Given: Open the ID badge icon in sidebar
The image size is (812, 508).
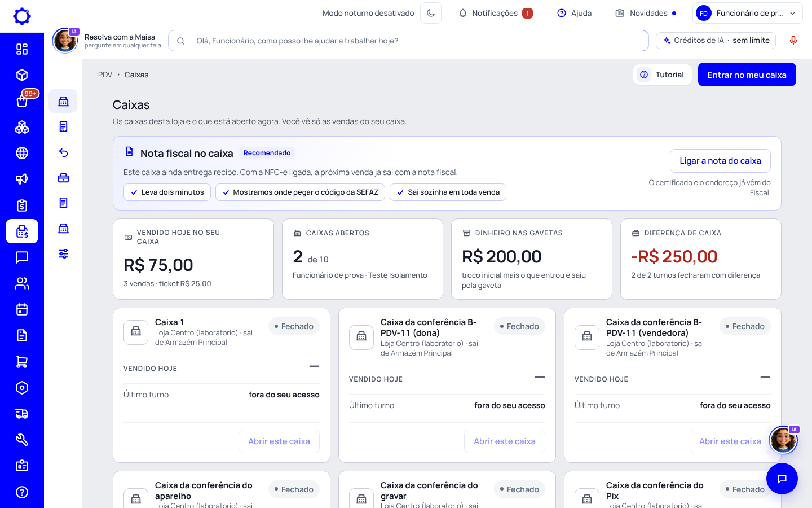Looking at the screenshot, I should (x=22, y=466).
